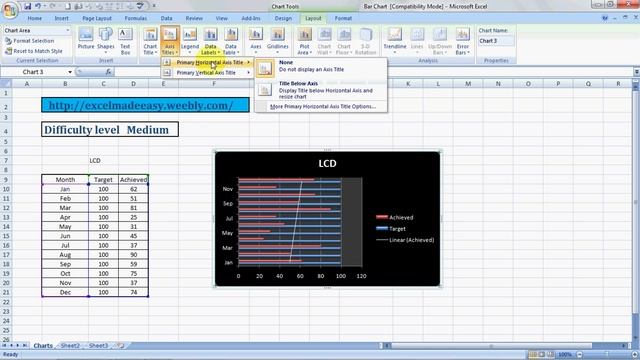Viewport: 640px width, 360px height.
Task: Switch to the Sheet2 worksheet tab
Action: [x=70, y=346]
